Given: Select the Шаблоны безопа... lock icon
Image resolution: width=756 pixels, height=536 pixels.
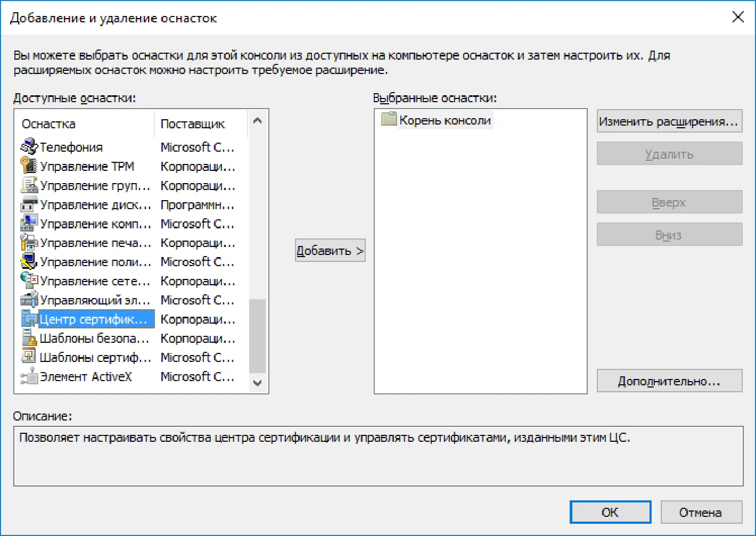Looking at the screenshot, I should click(29, 338).
